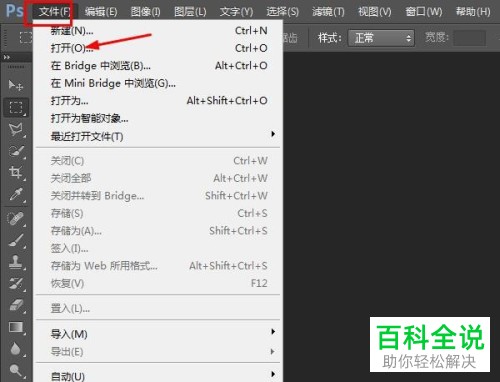Image resolution: width=500 pixels, height=382 pixels.
Task: Select the Eyedropper tool
Action: [x=16, y=195]
